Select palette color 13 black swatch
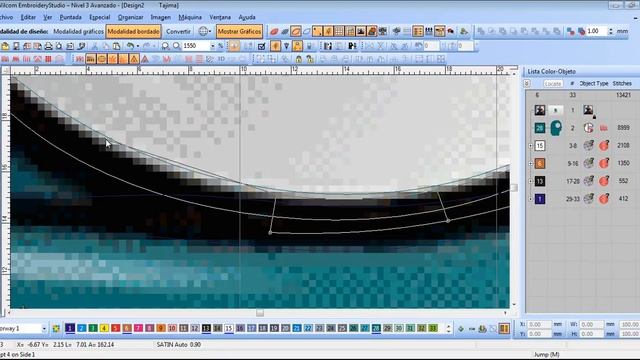The height and width of the screenshot is (360, 640). click(x=206, y=328)
